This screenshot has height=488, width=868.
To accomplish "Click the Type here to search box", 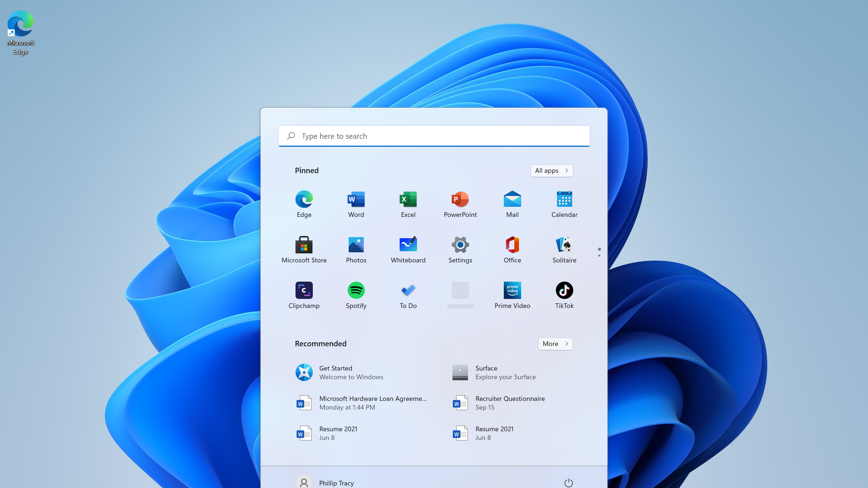I will 434,136.
